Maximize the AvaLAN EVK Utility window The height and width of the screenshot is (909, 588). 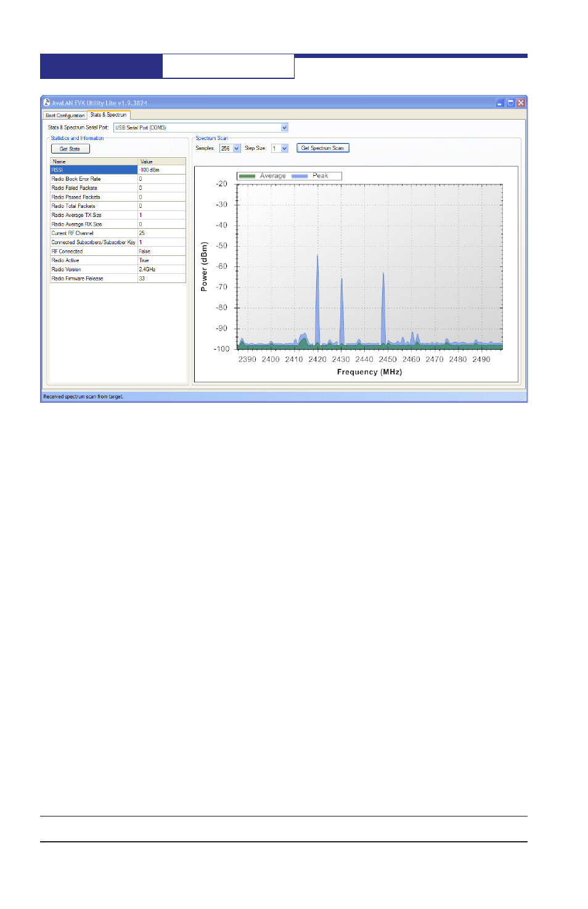[x=510, y=103]
